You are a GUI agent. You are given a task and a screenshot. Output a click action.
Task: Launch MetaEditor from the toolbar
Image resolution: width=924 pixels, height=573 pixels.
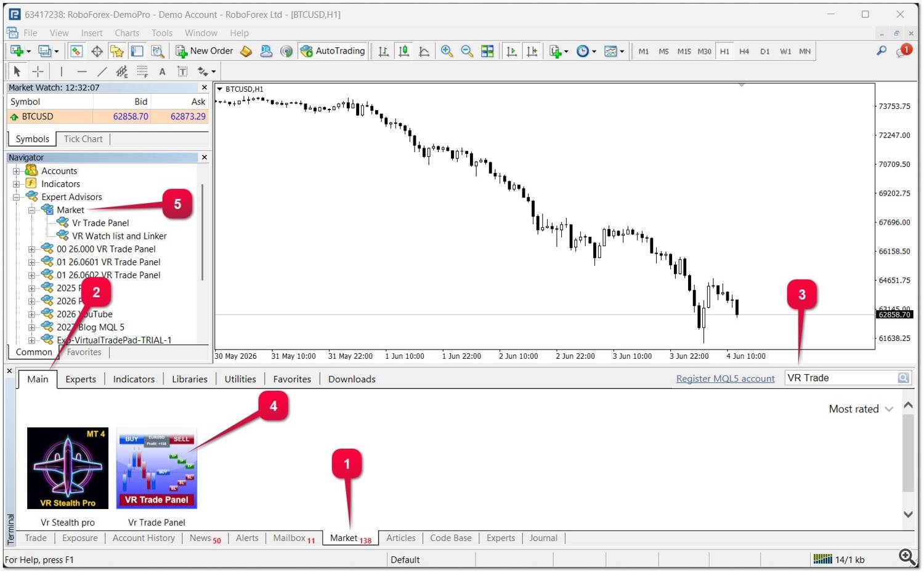coord(246,51)
